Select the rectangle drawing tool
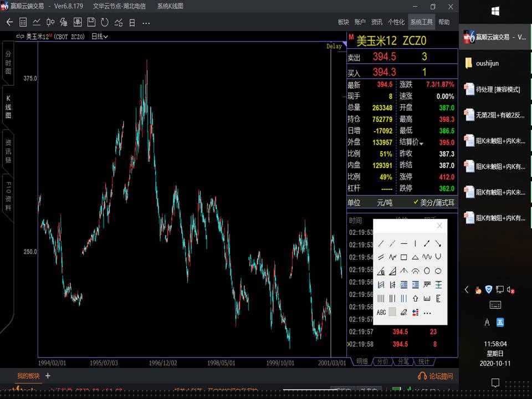 404,257
